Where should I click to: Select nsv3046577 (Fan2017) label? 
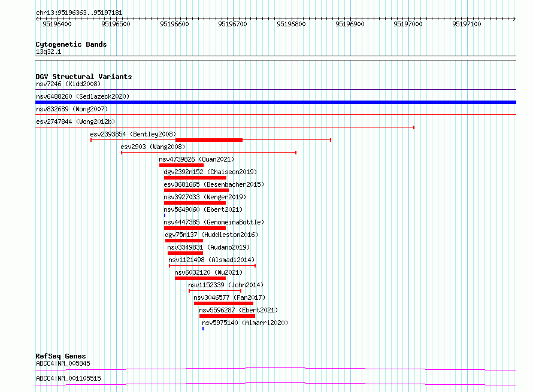[229, 297]
